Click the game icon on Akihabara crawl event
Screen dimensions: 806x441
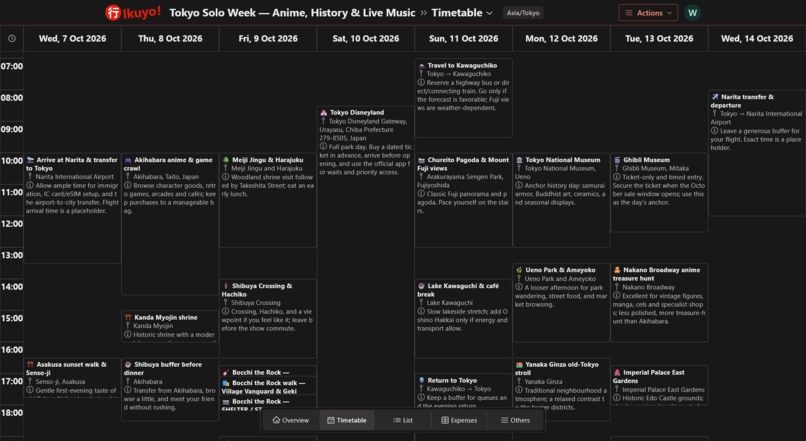(128, 160)
